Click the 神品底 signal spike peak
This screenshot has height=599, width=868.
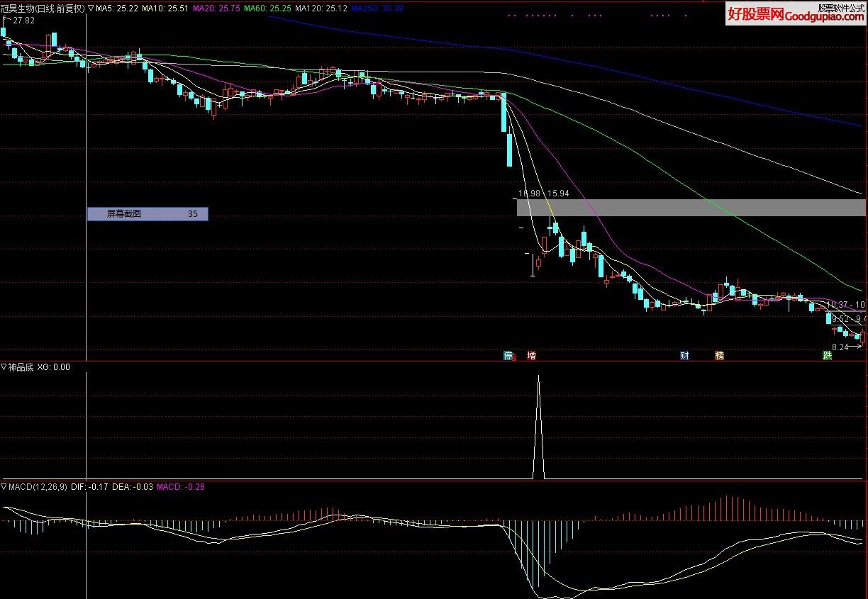(x=538, y=376)
